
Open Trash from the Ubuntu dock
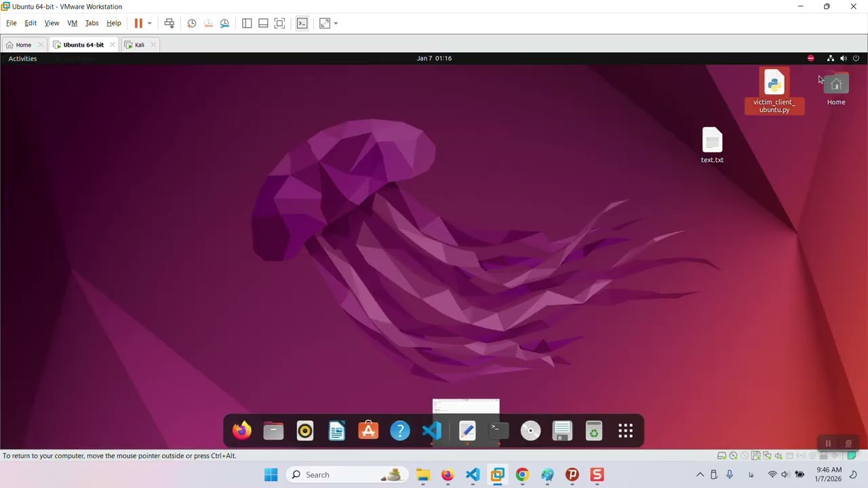[594, 430]
